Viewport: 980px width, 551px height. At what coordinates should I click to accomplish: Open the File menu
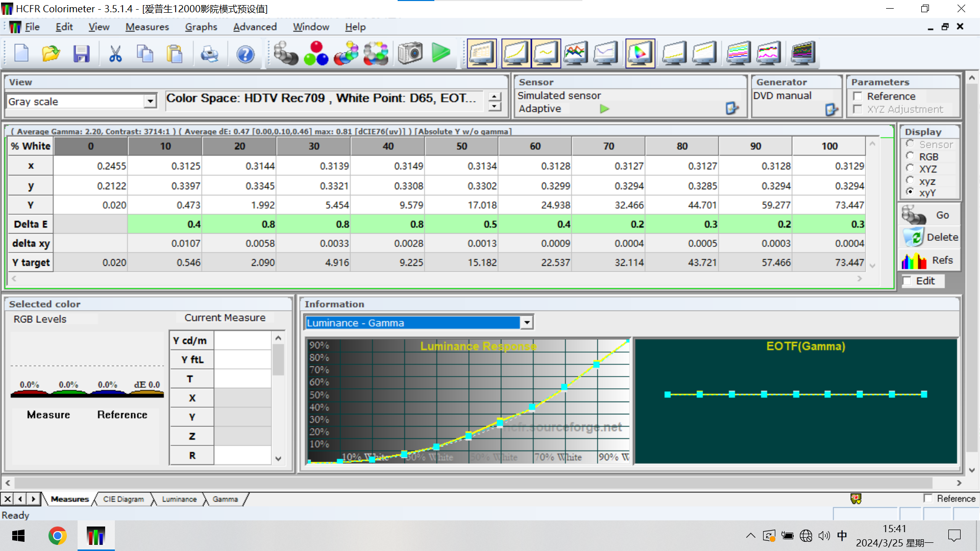(32, 27)
